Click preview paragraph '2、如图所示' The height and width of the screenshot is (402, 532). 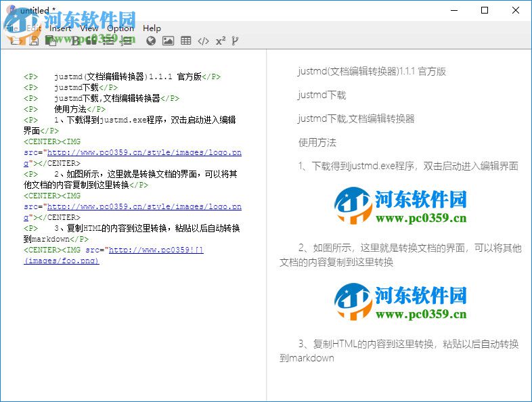tap(401, 255)
